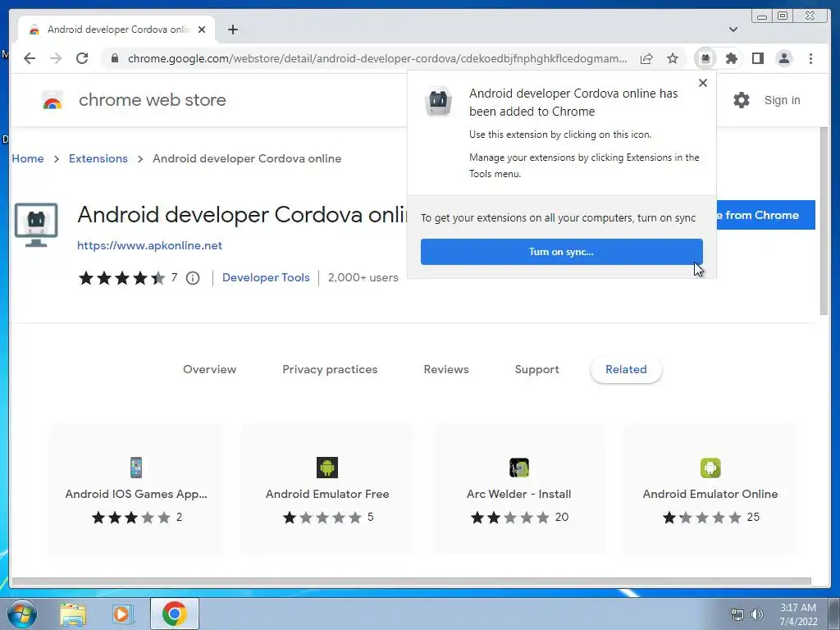The height and width of the screenshot is (630, 840).
Task: Open the Chrome profile avatar menu
Action: pyautogui.click(x=783, y=58)
